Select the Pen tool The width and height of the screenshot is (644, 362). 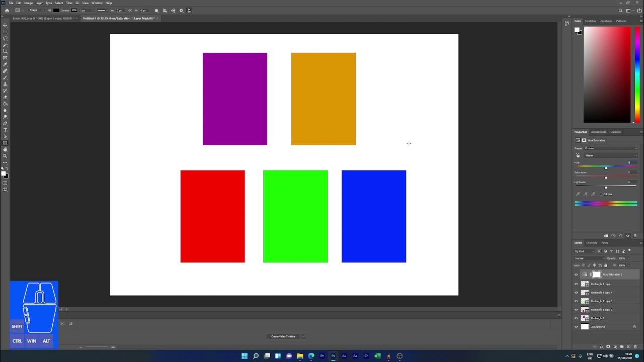6,123
